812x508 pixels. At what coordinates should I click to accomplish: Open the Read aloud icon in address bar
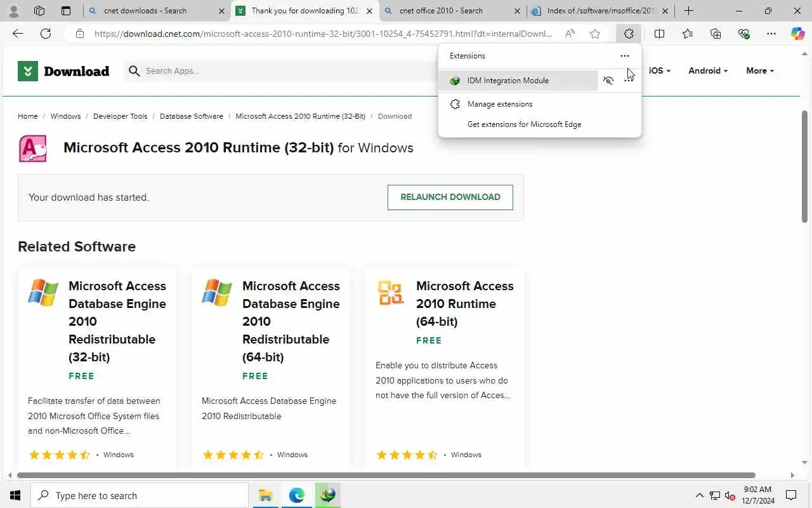[x=570, y=34]
